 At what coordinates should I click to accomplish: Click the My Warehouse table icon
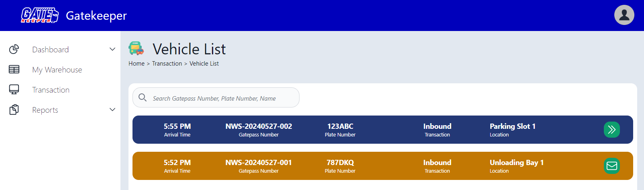click(14, 69)
